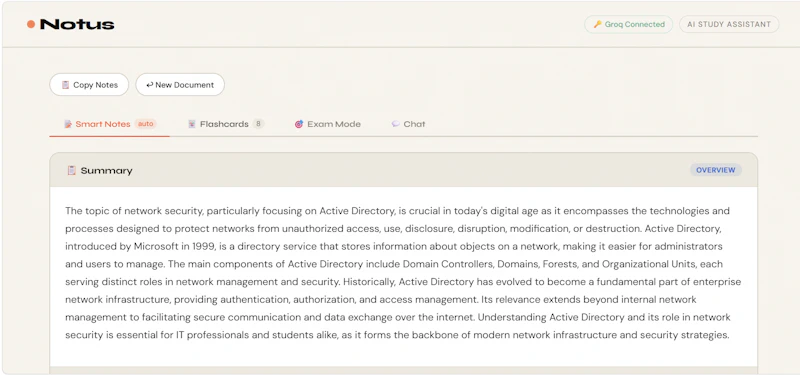Click the Exam Mode target icon

[299, 124]
